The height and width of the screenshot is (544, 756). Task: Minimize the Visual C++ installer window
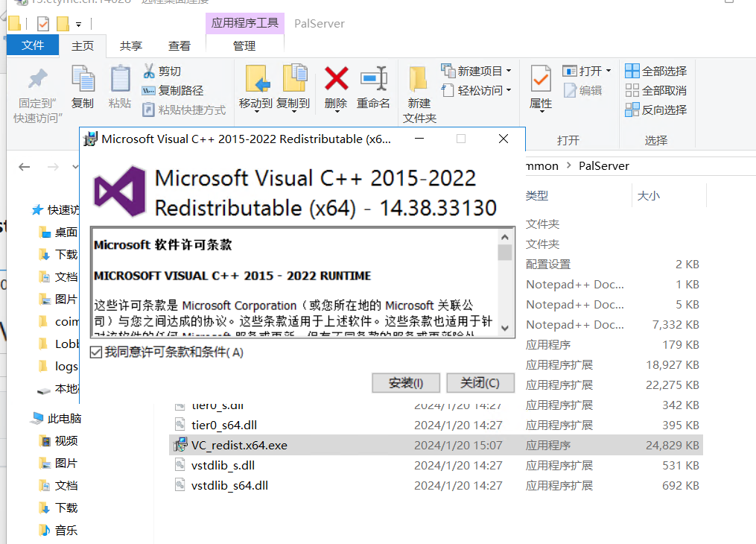click(x=419, y=139)
